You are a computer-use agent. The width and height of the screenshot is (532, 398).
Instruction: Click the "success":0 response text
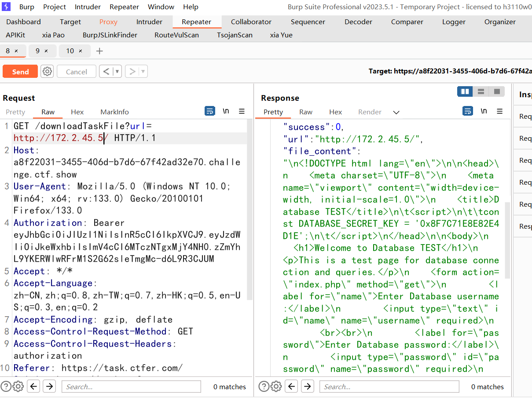(x=313, y=127)
